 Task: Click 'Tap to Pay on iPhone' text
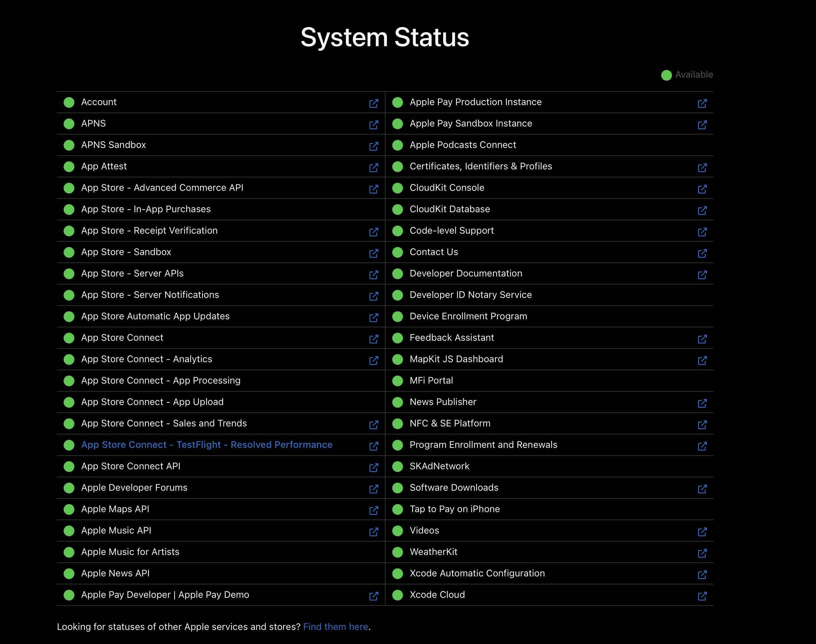455,509
